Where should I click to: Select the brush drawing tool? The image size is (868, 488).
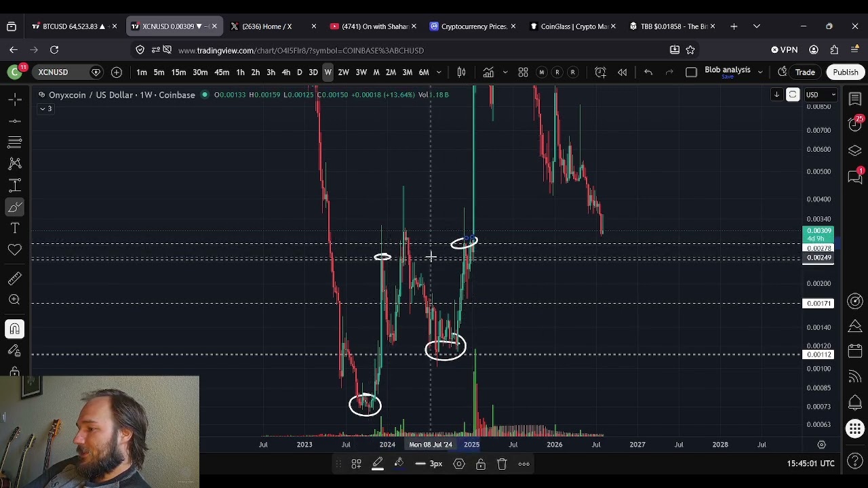click(14, 207)
